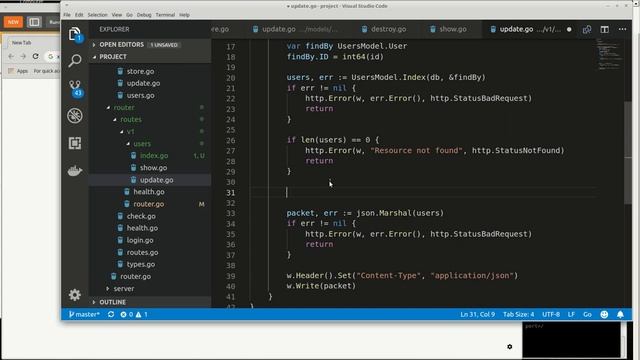Click the code minimap preview
Screen dimensions: 640x360
click(609, 54)
